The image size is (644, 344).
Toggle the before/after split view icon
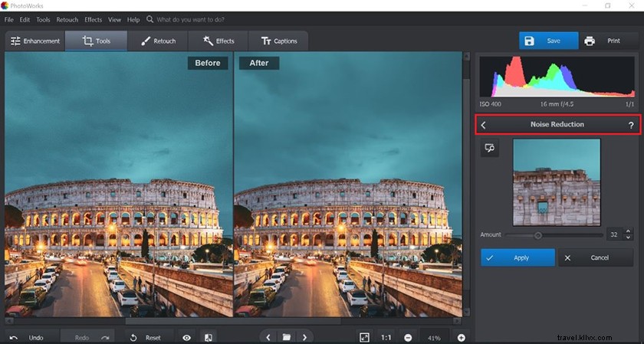pos(209,338)
